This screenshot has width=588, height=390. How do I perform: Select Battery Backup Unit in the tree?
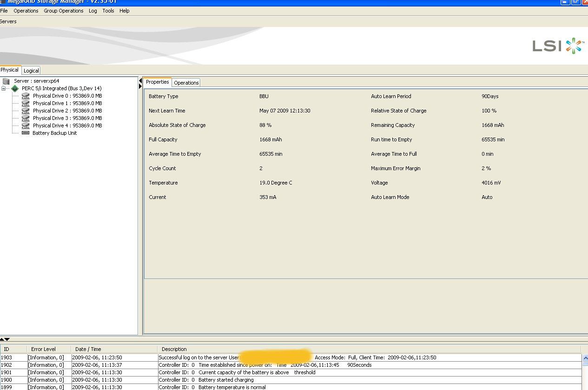54,133
